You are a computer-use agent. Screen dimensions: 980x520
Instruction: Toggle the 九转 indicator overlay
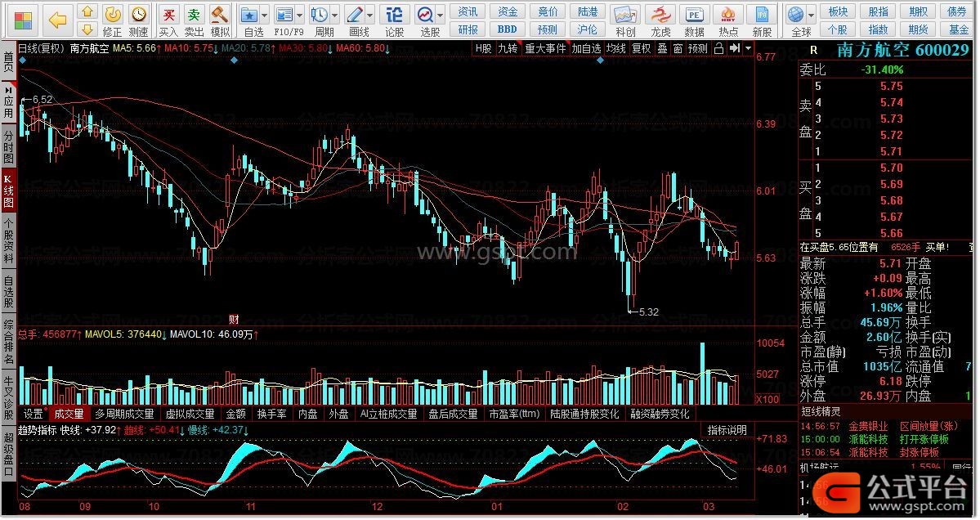[x=508, y=49]
